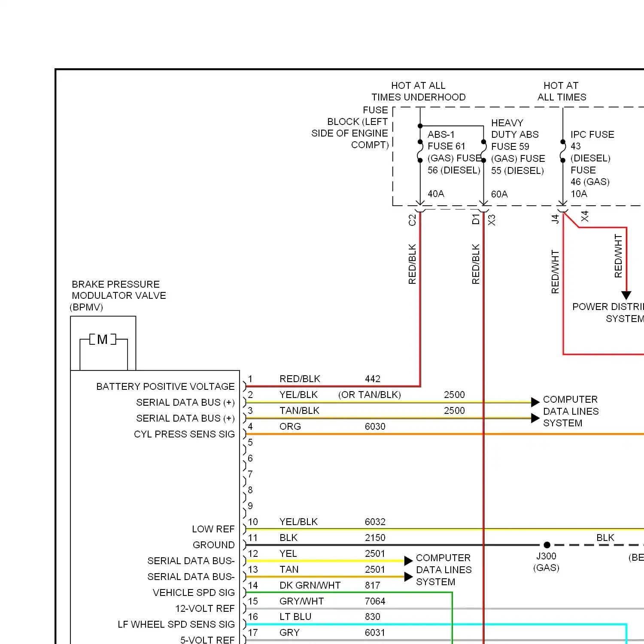Click circuit number 442
The height and width of the screenshot is (644, 644).
373,379
